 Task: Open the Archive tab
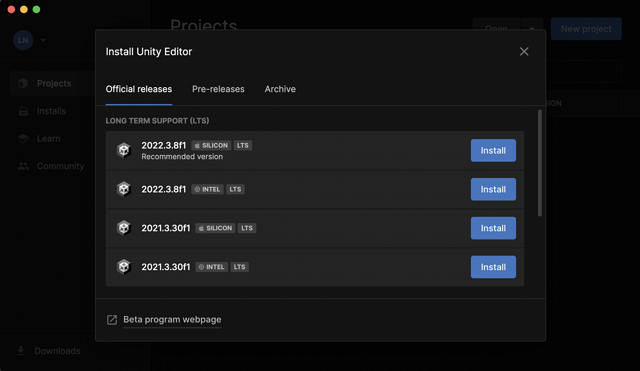click(280, 89)
